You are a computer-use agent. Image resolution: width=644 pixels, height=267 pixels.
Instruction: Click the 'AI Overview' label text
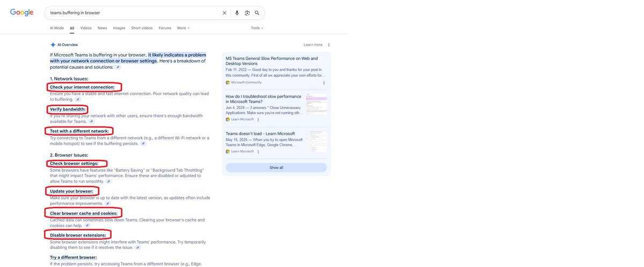(68, 45)
